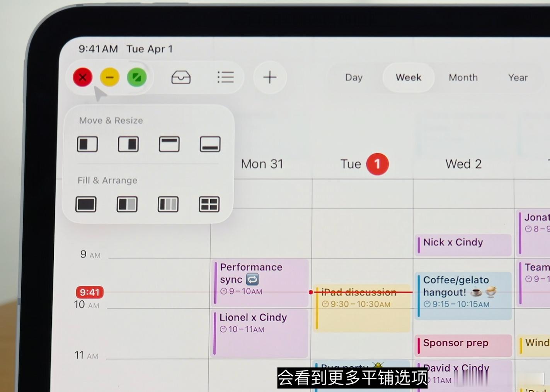Switch to Month view
550x392 pixels.
(x=463, y=78)
